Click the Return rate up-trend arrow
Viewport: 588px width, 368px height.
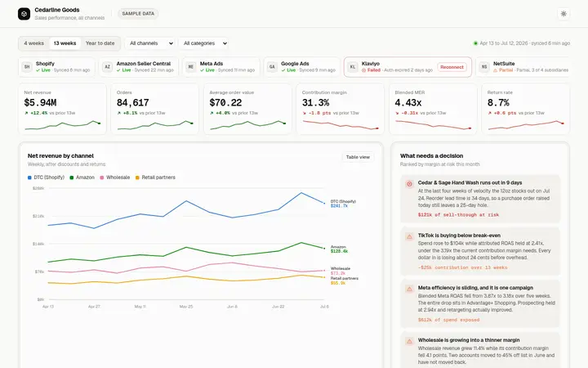[x=490, y=113]
